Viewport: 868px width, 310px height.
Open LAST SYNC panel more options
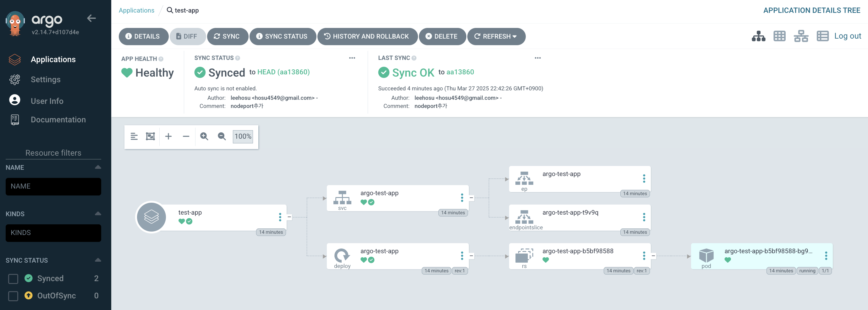[x=537, y=58]
